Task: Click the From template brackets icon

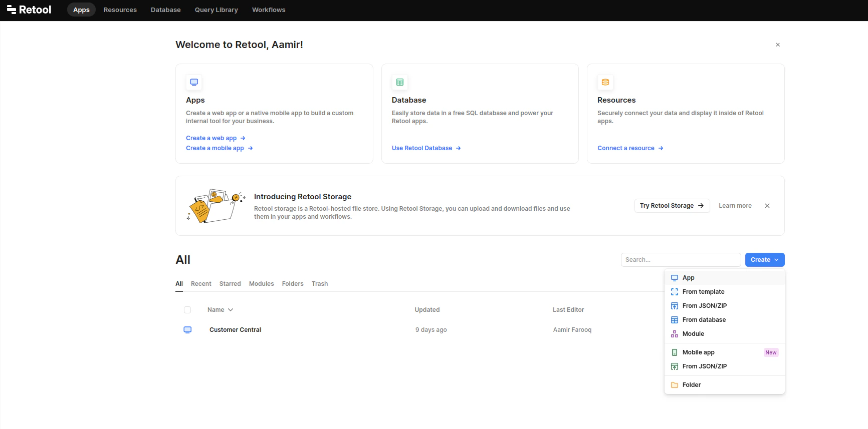Action: (x=675, y=292)
